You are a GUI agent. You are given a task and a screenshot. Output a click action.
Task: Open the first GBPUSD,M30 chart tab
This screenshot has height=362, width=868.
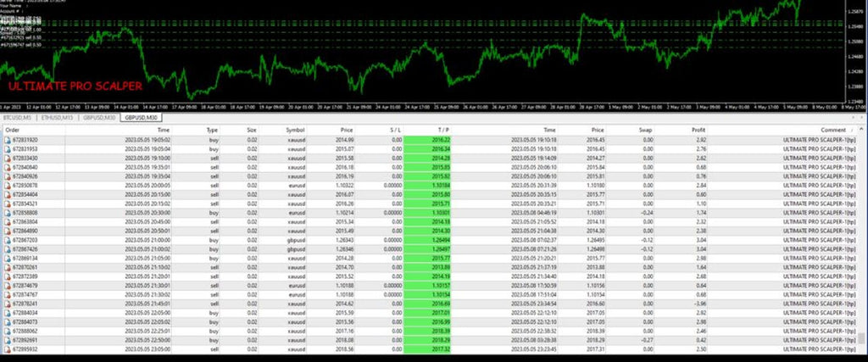(x=98, y=118)
